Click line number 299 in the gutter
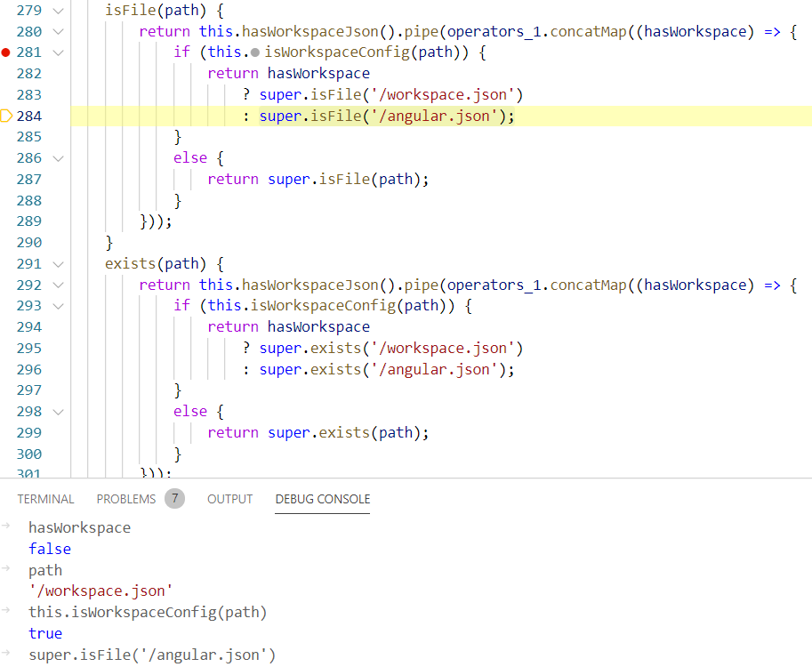This screenshot has width=812, height=667. pyautogui.click(x=29, y=432)
